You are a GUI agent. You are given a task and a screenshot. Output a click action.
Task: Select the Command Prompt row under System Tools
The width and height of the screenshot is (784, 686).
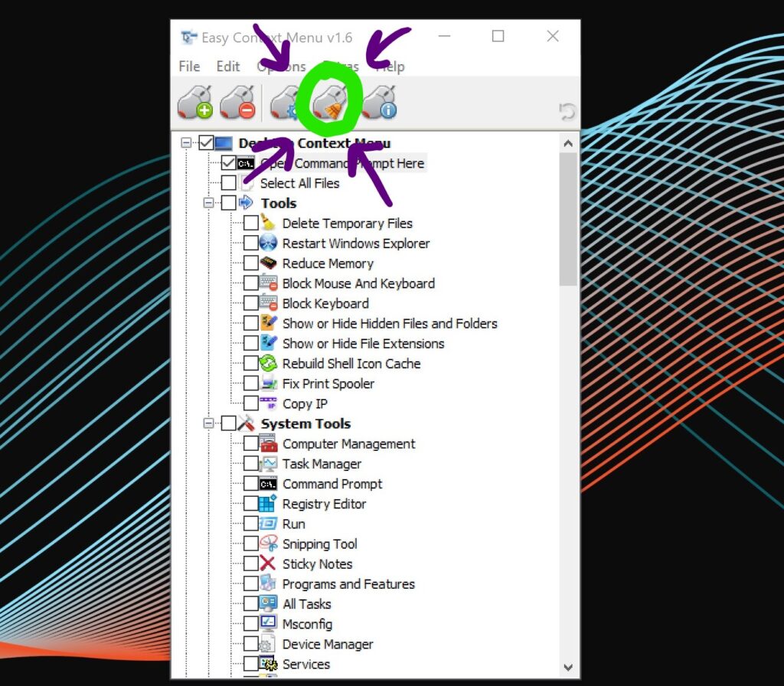332,484
